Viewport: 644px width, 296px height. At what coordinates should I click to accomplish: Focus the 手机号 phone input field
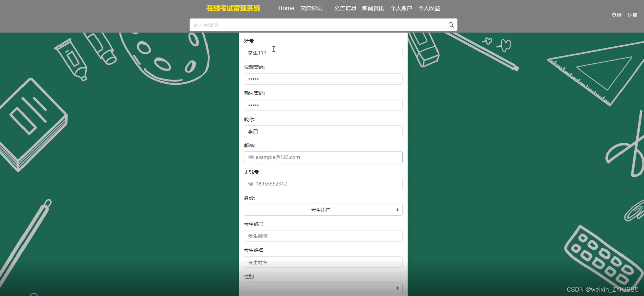coord(323,183)
